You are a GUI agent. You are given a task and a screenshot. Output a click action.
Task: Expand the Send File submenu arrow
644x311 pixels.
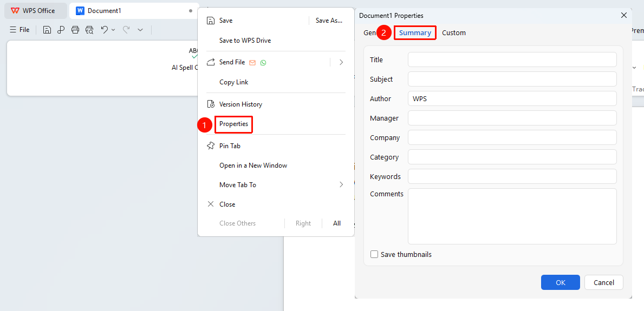click(341, 62)
